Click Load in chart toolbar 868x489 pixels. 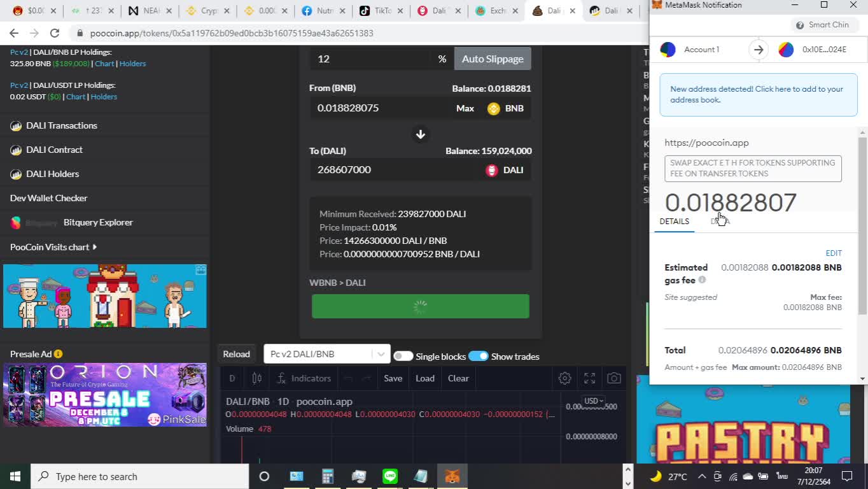point(425,378)
